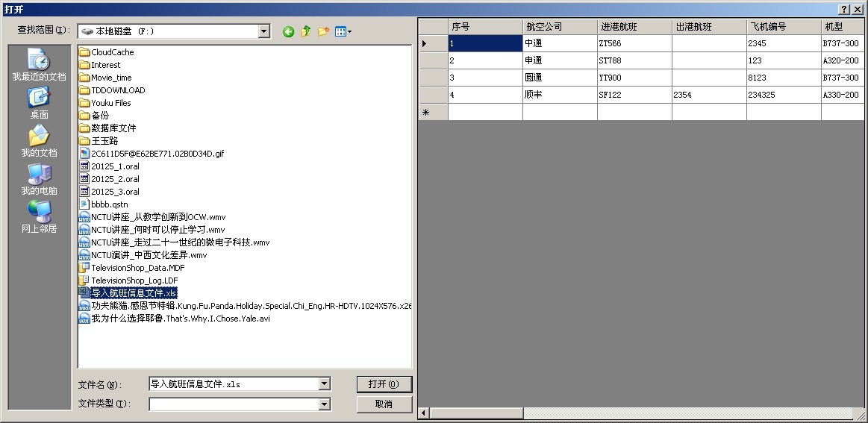
Task: Select the Interest folder
Action: click(x=100, y=65)
